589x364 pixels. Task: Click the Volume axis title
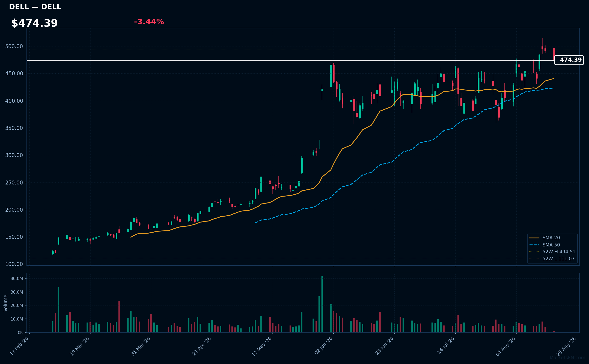click(x=5, y=303)
